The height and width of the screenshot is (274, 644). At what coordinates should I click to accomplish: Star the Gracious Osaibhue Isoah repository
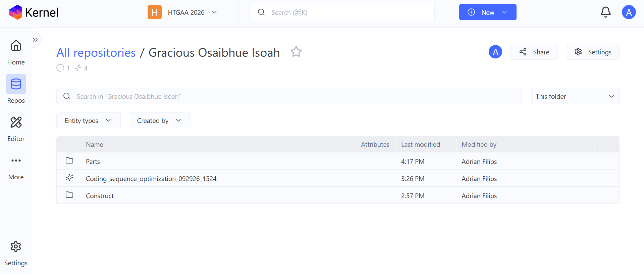[x=296, y=52]
